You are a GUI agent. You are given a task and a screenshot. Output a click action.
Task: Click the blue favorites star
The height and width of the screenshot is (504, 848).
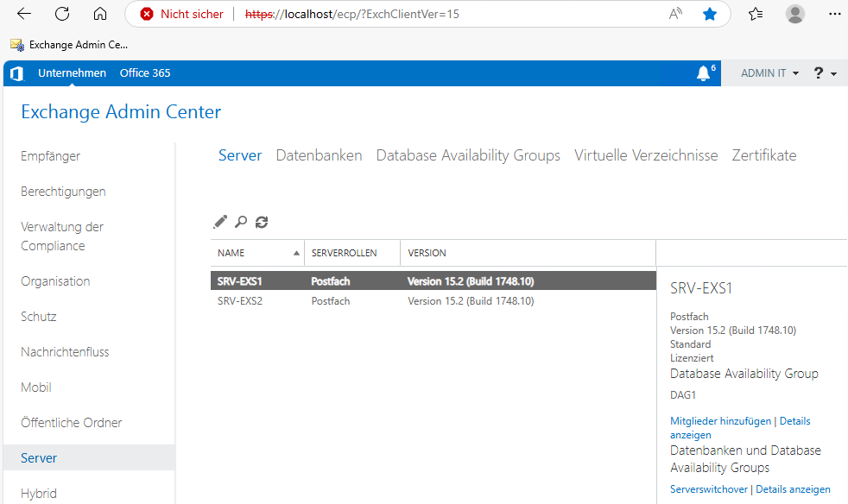pyautogui.click(x=710, y=14)
